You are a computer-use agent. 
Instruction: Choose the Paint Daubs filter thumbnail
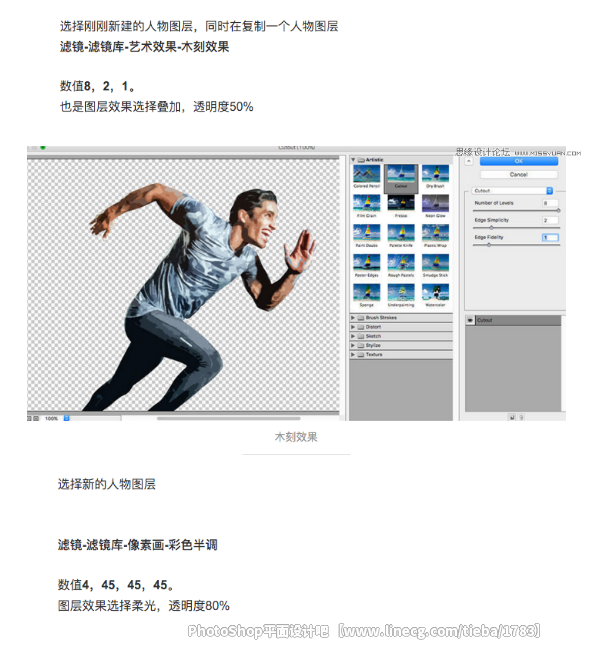pos(366,233)
